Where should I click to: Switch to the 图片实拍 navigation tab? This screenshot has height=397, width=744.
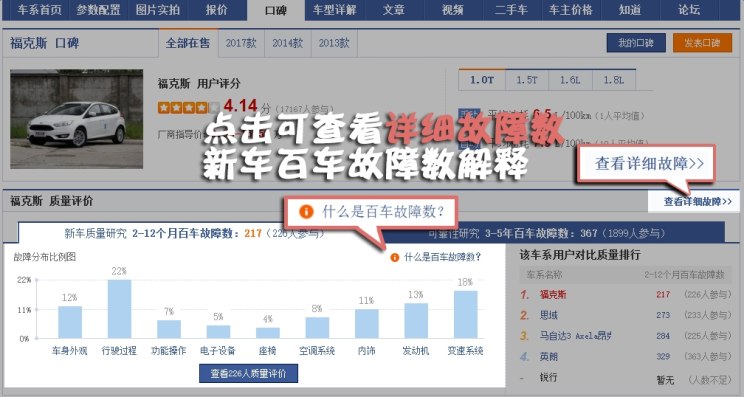[158, 9]
